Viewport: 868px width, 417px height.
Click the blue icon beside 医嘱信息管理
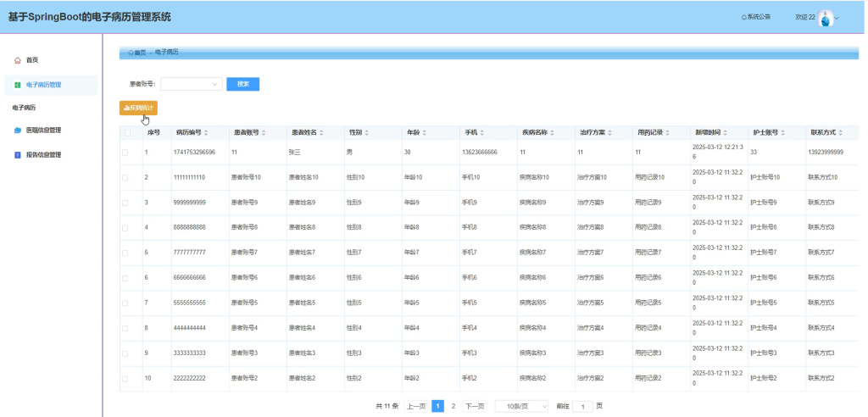coord(18,131)
